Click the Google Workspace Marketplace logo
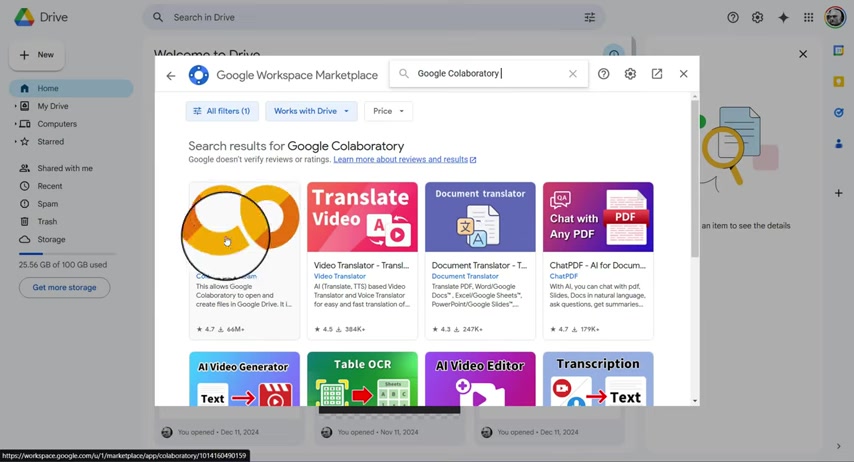Image resolution: width=854 pixels, height=462 pixels. point(199,75)
